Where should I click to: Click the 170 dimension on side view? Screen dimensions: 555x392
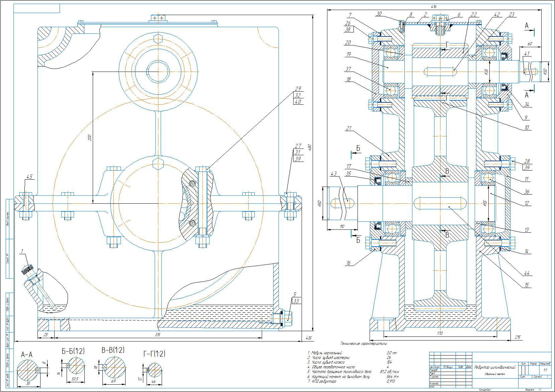[440, 333]
